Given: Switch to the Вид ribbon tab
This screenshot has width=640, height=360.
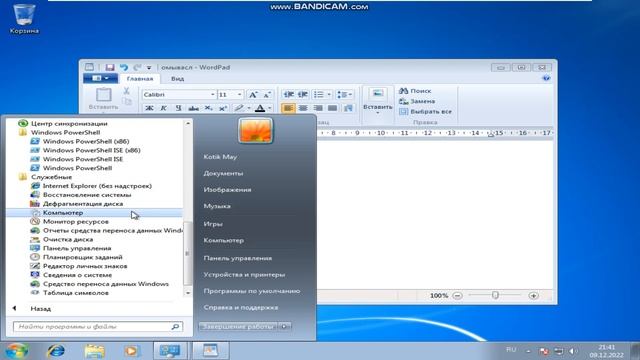Looking at the screenshot, I should click(177, 78).
